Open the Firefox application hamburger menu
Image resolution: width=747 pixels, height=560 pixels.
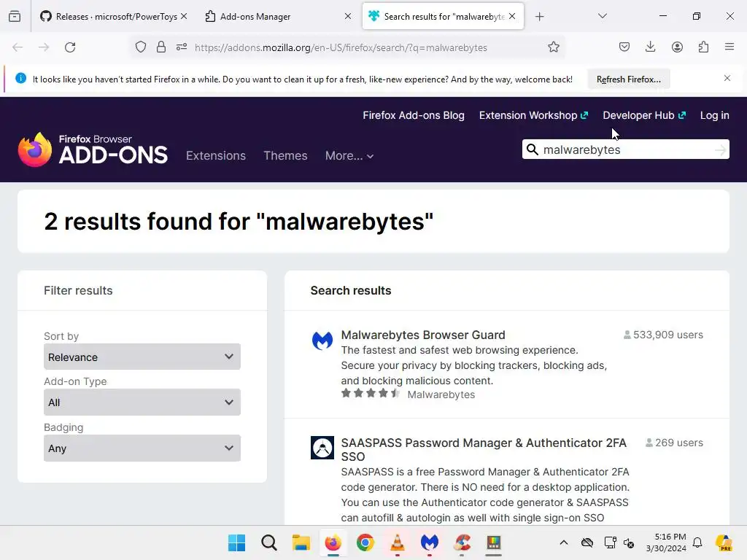729,47
